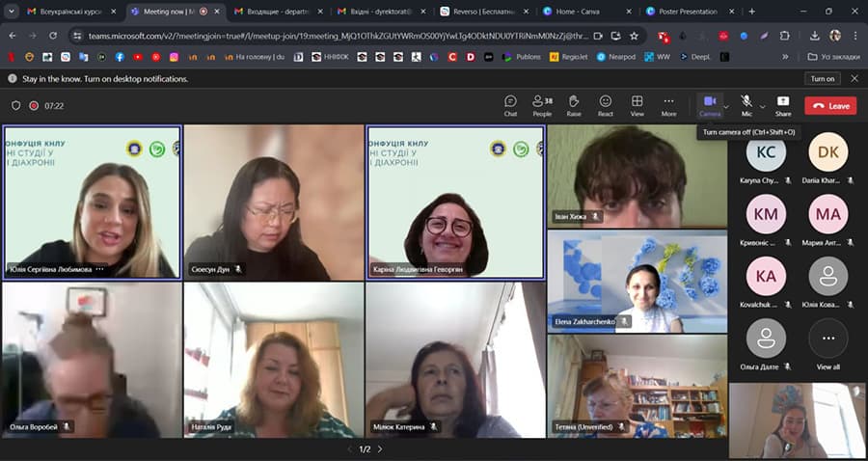This screenshot has width=868, height=461.
Task: Open browser Extensions puzzle icon
Action: [784, 36]
